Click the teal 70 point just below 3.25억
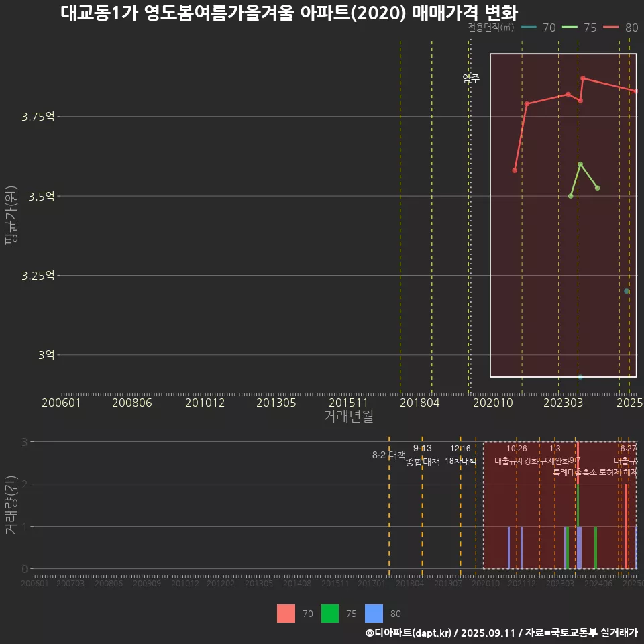 tap(627, 291)
